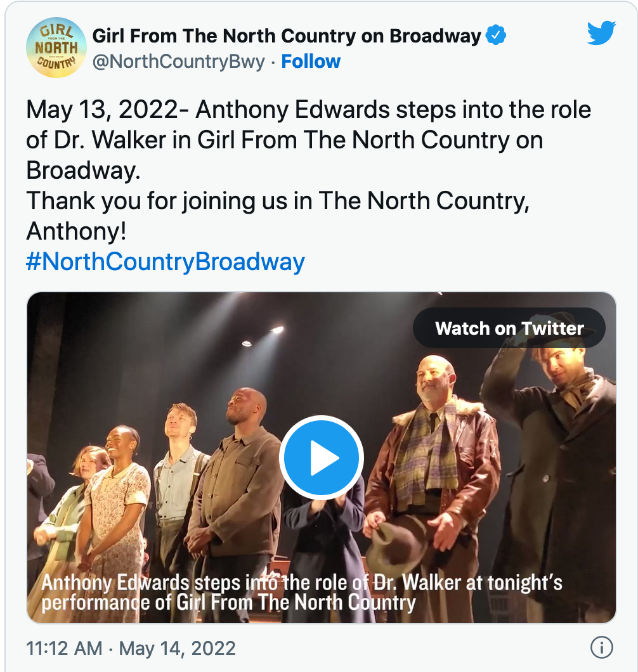Open the account display name link
Screen dimensions: 638x672
click(x=287, y=36)
